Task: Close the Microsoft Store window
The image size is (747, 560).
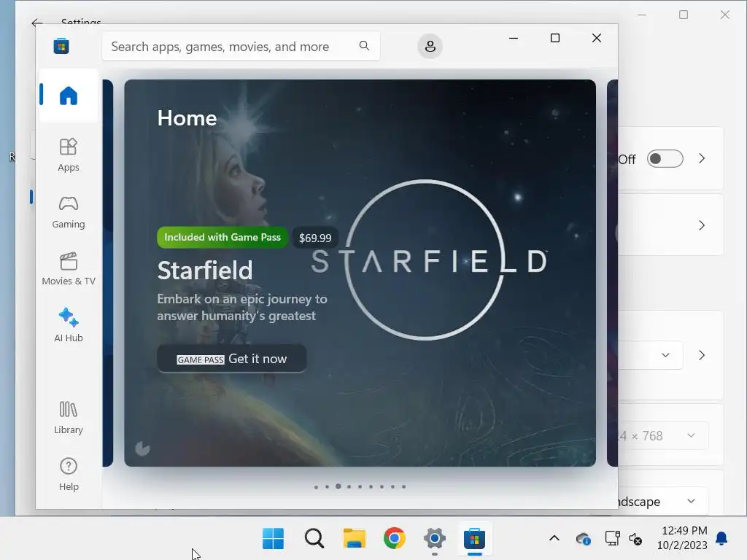Action: (597, 38)
